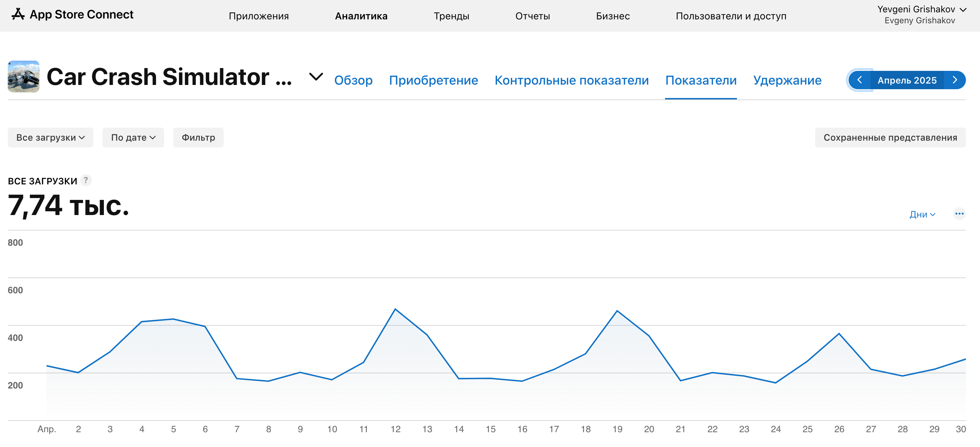The width and height of the screenshot is (980, 447).
Task: Open the help tooltip next to ВСЕ ЗАГРУЗКИ
Action: pos(86,180)
